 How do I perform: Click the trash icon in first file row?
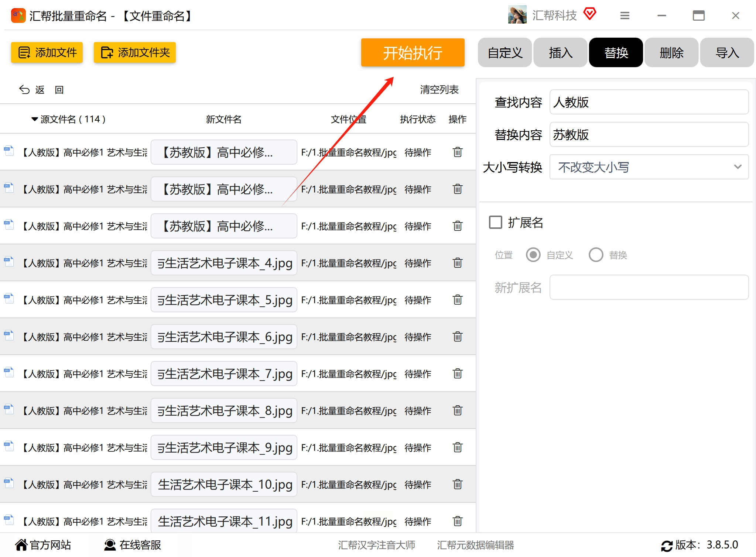(x=457, y=152)
